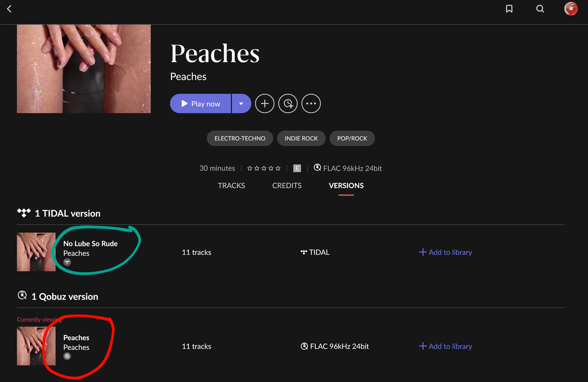Screen dimensions: 588x382
Task: Open the bookmarks icon
Action: tap(509, 9)
